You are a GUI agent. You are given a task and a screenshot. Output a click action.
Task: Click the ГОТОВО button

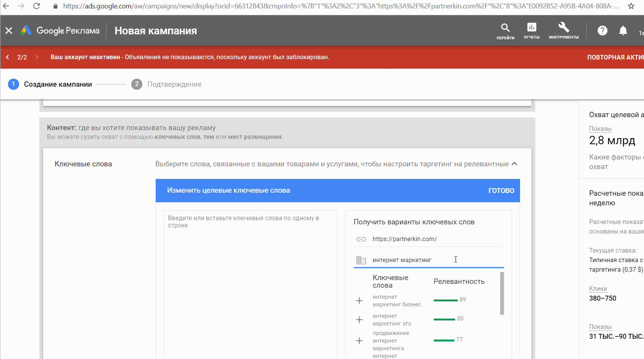[x=501, y=190]
